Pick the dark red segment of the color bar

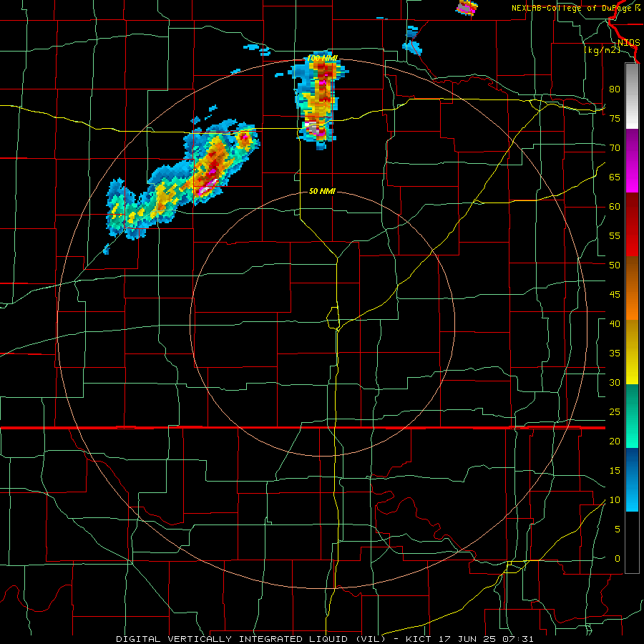(632, 224)
